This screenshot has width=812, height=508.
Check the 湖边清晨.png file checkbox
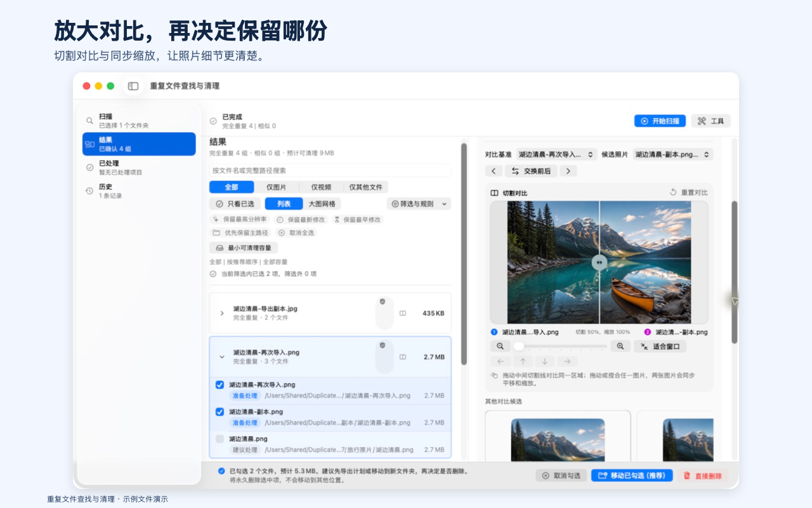[x=219, y=439]
